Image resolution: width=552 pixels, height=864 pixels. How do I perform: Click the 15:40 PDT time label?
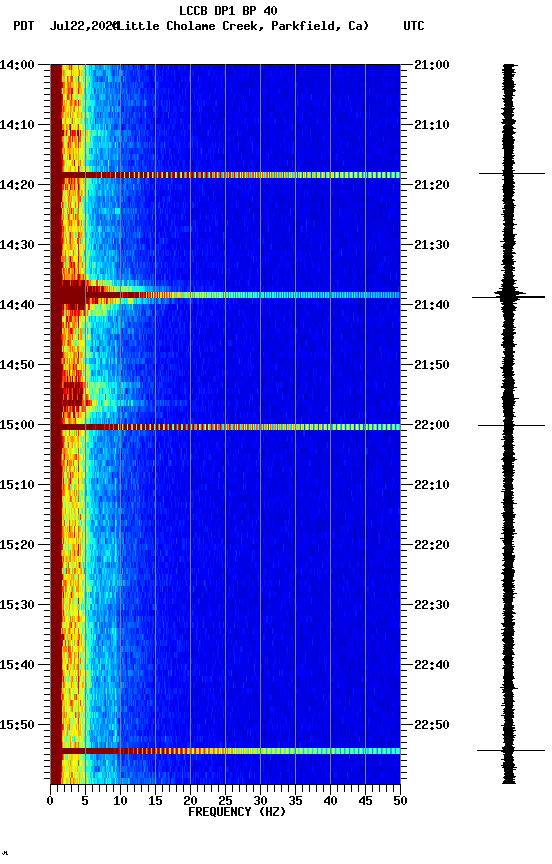(x=17, y=666)
